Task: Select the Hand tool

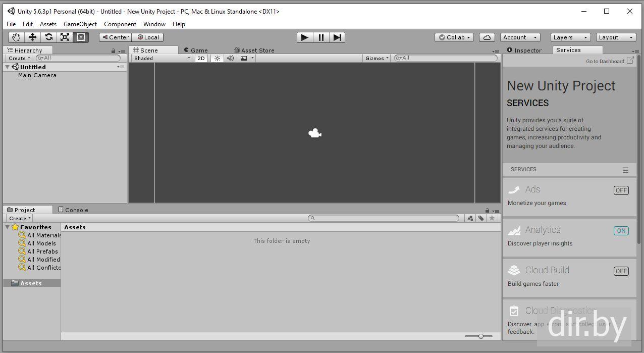Action: tap(16, 37)
